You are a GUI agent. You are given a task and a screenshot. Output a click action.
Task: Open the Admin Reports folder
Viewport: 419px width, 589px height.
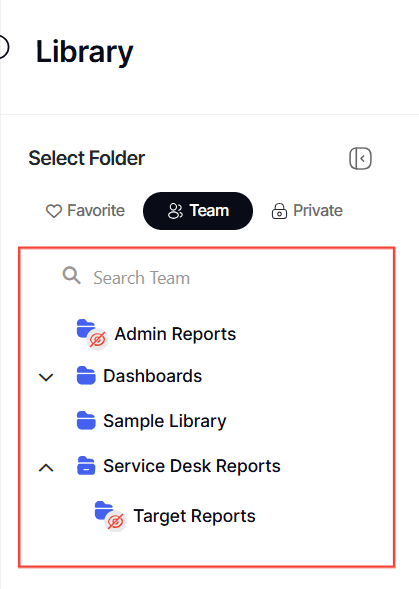click(175, 334)
